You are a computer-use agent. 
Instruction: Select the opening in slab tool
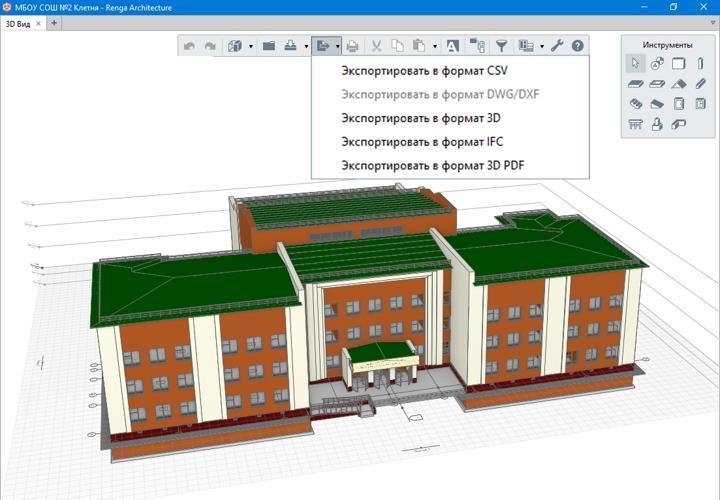pyautogui.click(x=657, y=84)
